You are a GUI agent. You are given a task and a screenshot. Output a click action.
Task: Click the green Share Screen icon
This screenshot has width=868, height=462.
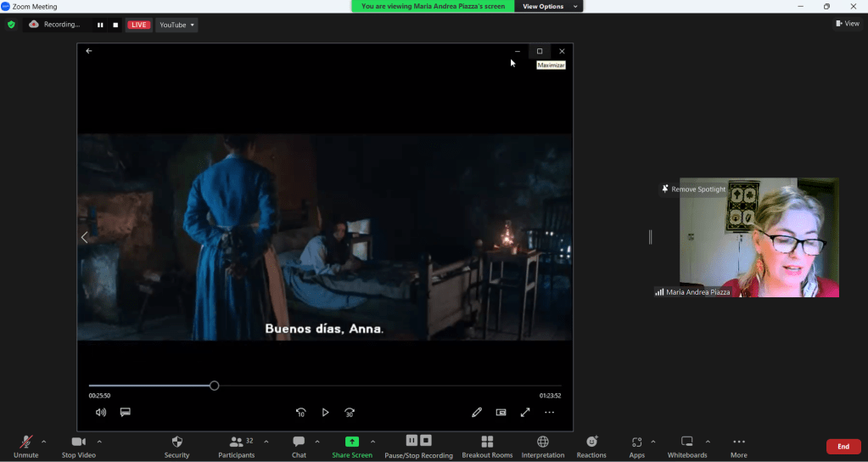coord(351,442)
